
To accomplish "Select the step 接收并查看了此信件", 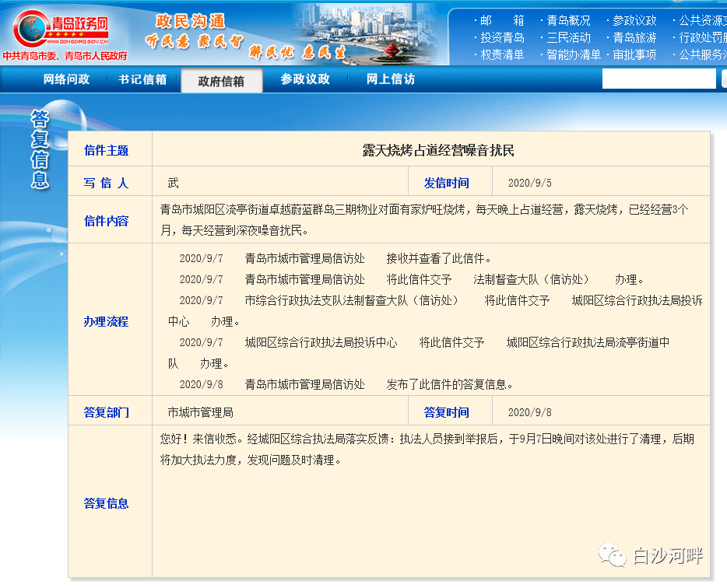I will click(x=438, y=258).
